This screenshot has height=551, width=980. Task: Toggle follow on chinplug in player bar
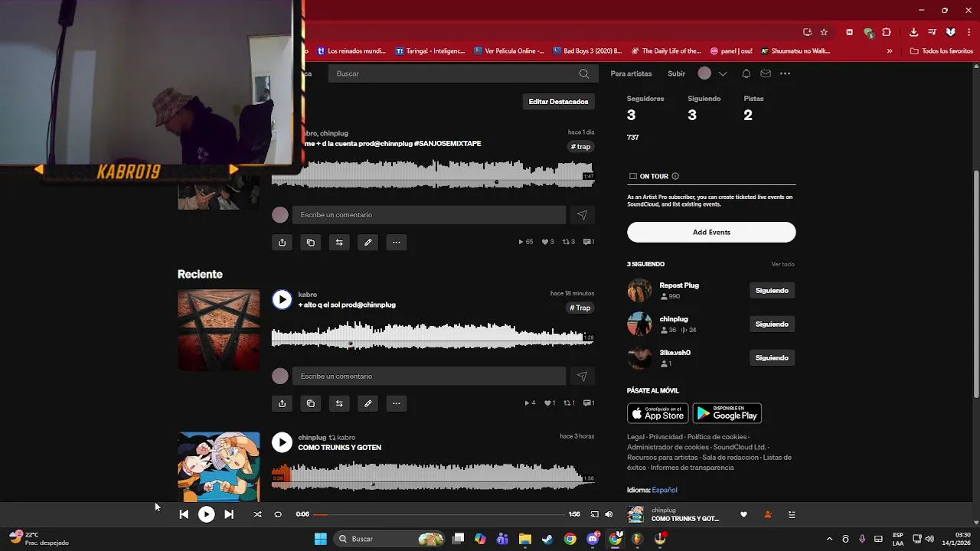coord(768,514)
